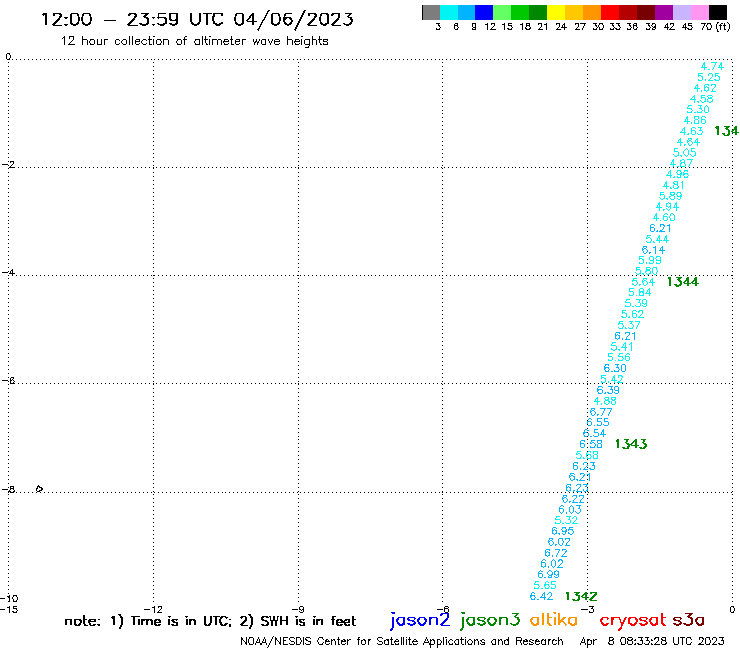Click the subtitle about altimeter wave heights

pos(194,41)
